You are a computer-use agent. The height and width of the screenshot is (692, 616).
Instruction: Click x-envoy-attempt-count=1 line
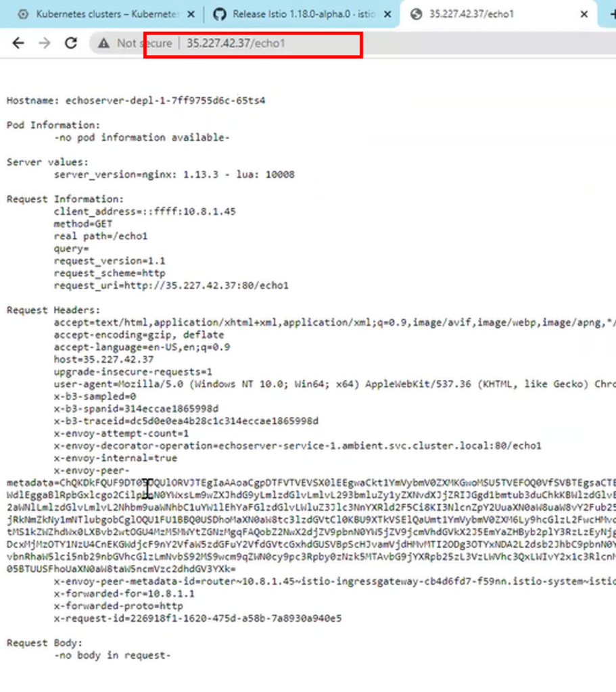(122, 435)
